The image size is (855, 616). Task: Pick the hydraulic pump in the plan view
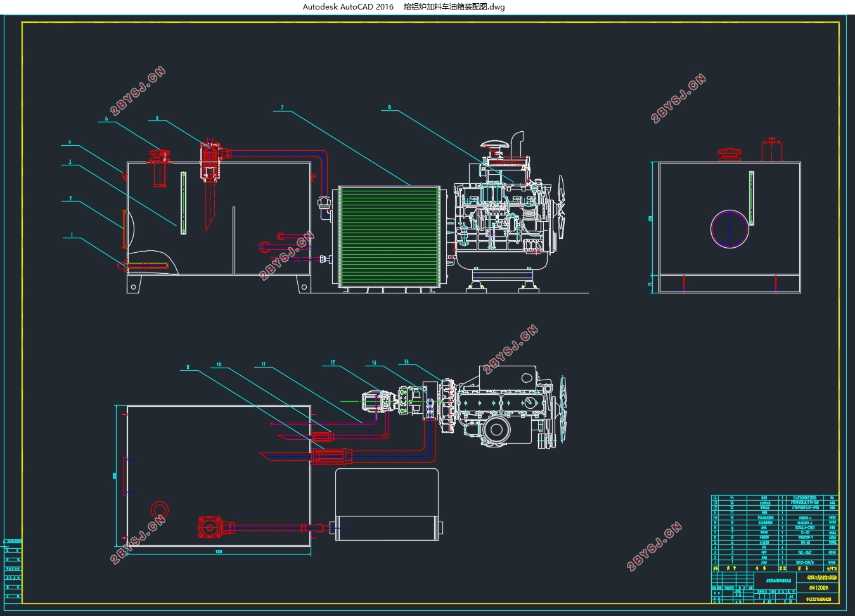tap(378, 403)
